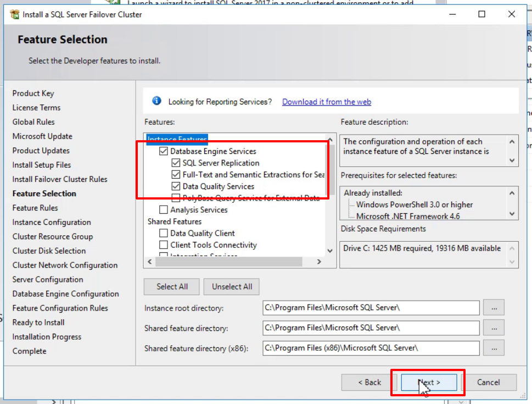Click features list scroll left arrow
This screenshot has height=404, width=532.
coord(150,262)
